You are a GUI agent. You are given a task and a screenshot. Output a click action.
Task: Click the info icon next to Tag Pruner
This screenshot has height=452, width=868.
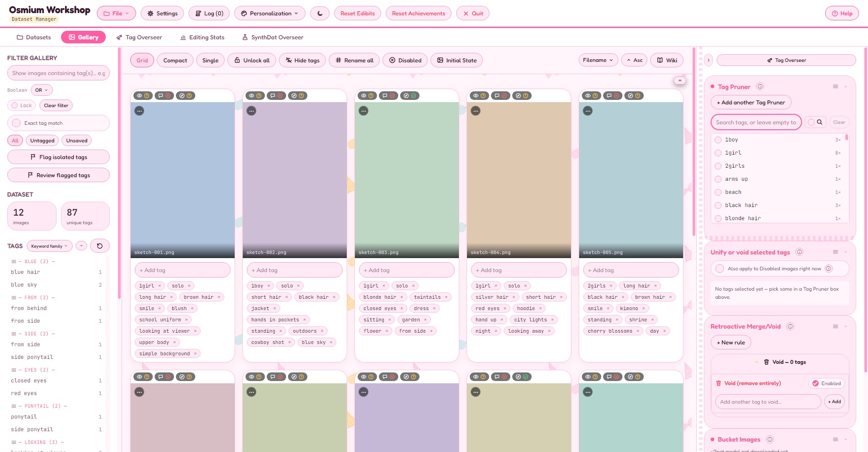(760, 87)
